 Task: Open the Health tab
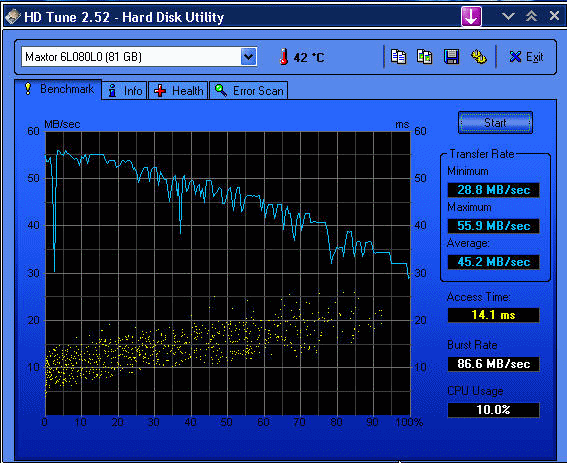pos(178,90)
